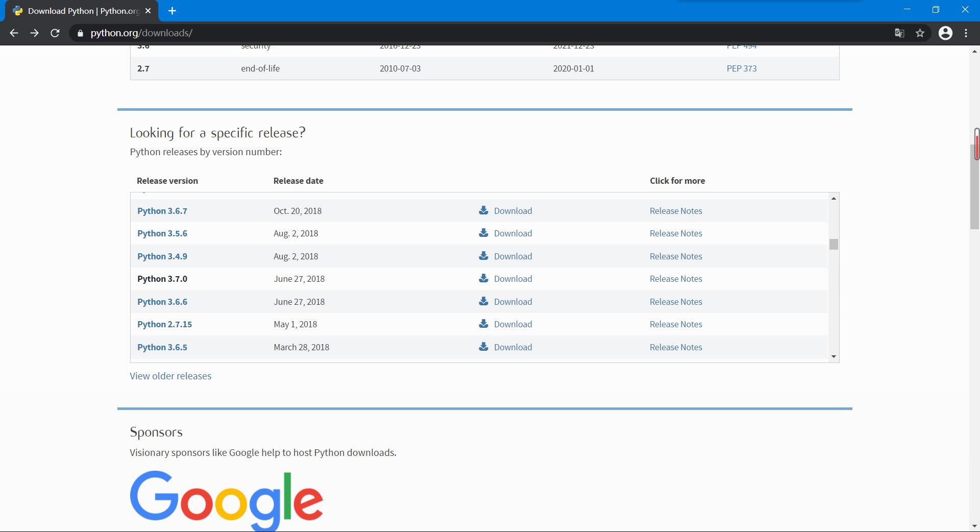Click the Looking for a specific release heading
This screenshot has width=980, height=532.
click(217, 133)
